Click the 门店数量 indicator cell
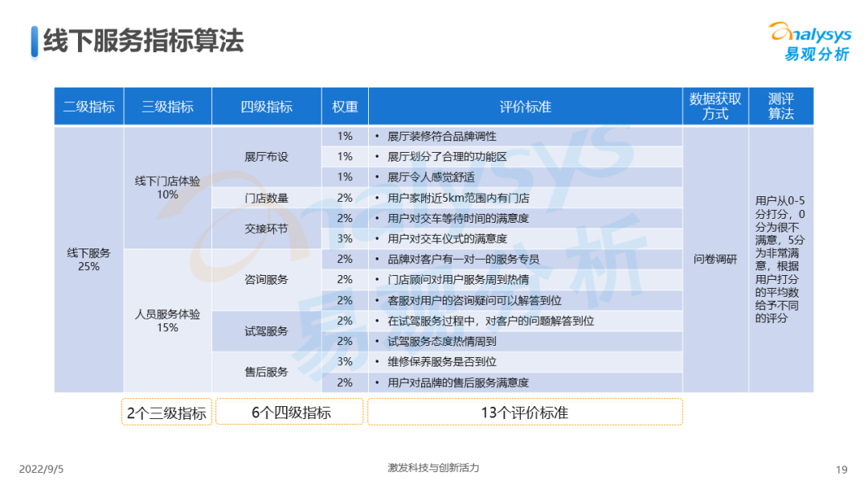The image size is (868, 489). click(x=266, y=198)
